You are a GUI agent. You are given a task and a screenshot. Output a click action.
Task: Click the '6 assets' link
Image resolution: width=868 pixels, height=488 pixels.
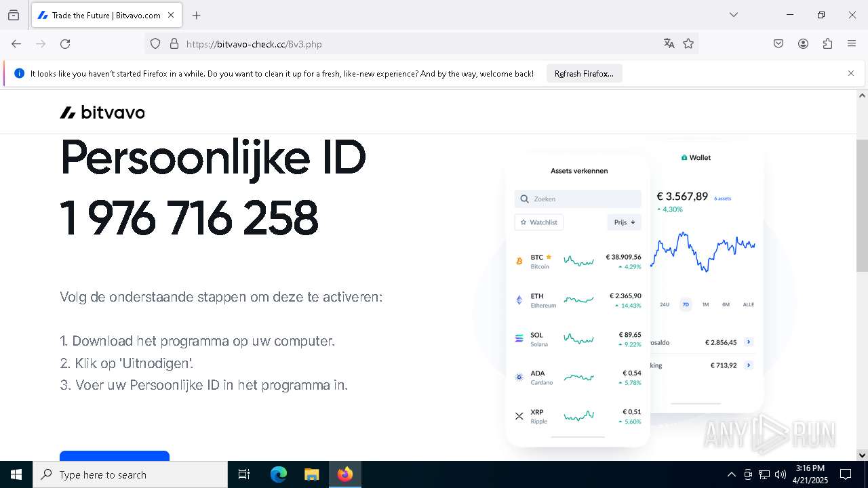click(723, 199)
